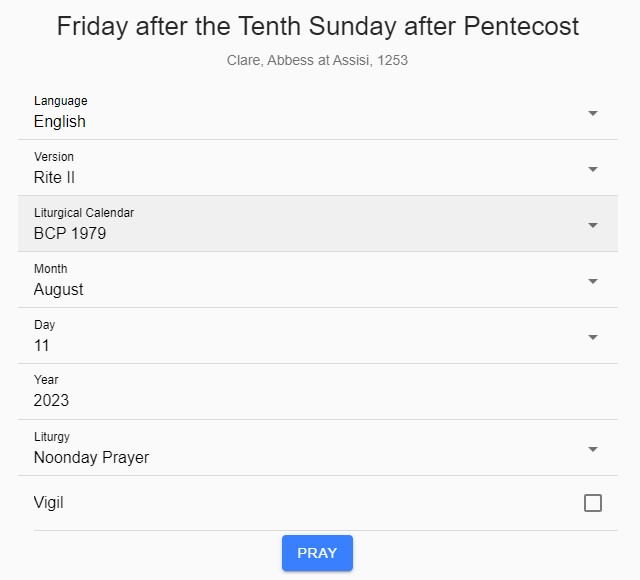This screenshot has width=640, height=580.
Task: Click the Day dropdown arrow icon
Action: coord(593,337)
